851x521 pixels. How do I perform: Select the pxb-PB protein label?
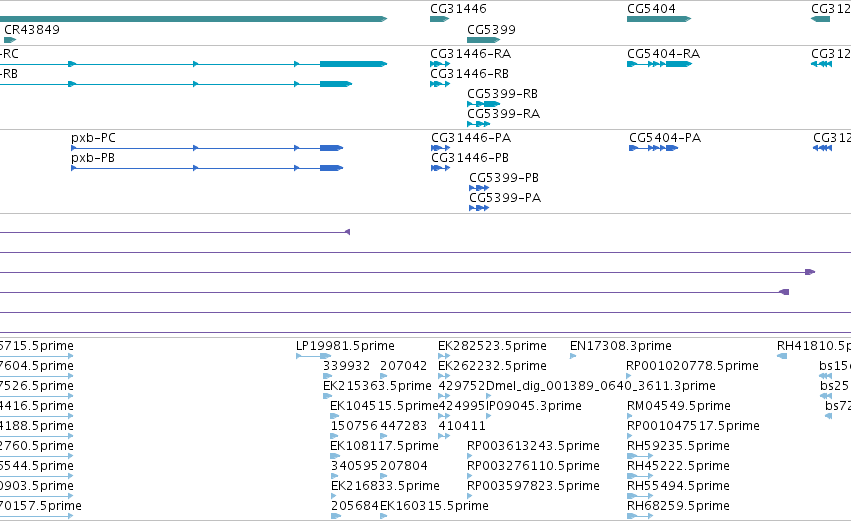pos(93,158)
